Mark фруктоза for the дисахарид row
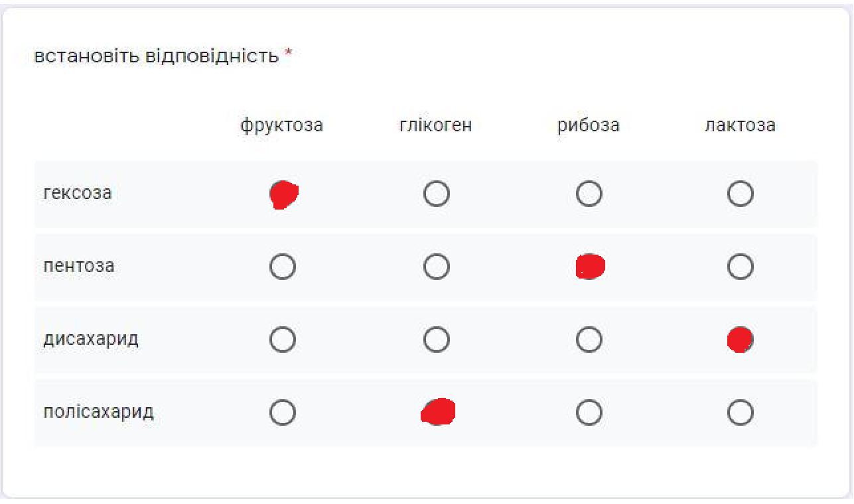Image resolution: width=854 pixels, height=504 pixels. (283, 340)
